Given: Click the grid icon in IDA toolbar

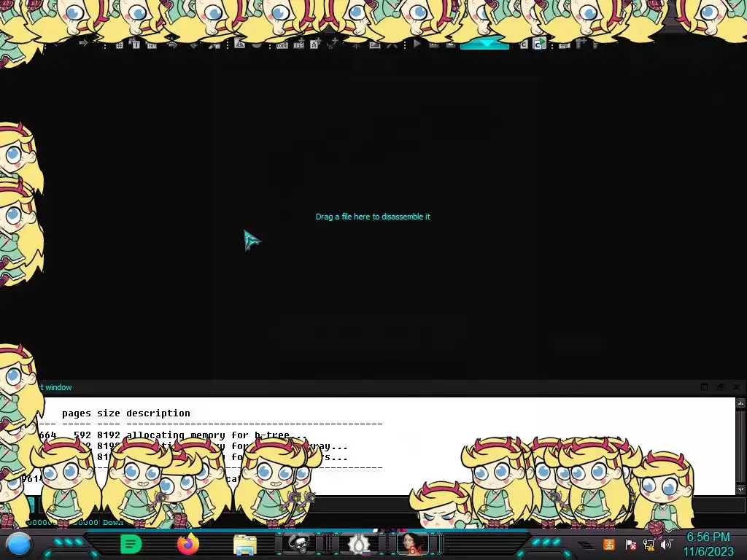Looking at the screenshot, I should tap(119, 44).
